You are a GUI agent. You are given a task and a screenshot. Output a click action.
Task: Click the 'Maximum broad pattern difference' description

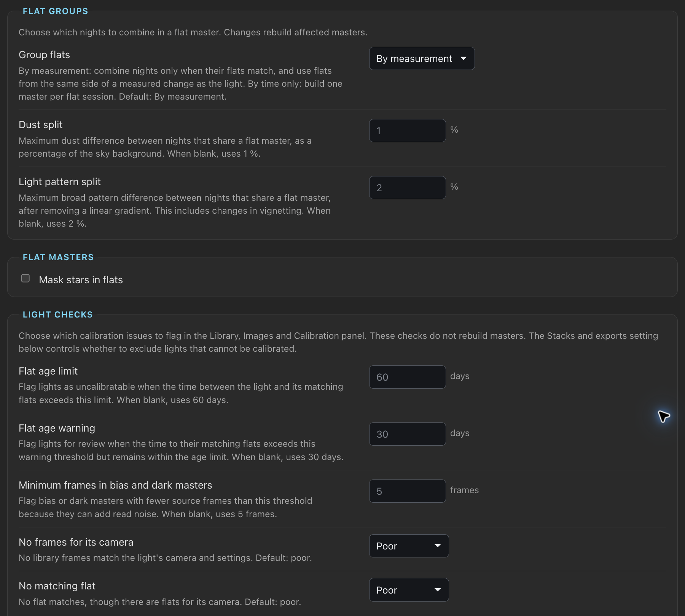pyautogui.click(x=175, y=211)
